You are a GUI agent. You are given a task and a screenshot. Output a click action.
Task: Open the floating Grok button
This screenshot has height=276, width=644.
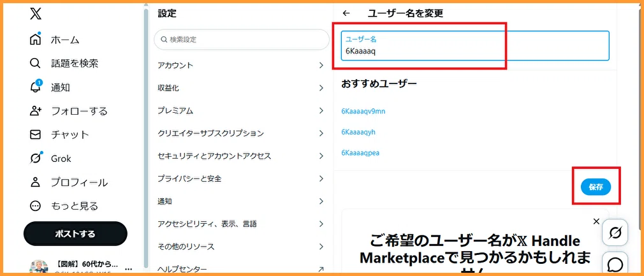tap(614, 233)
